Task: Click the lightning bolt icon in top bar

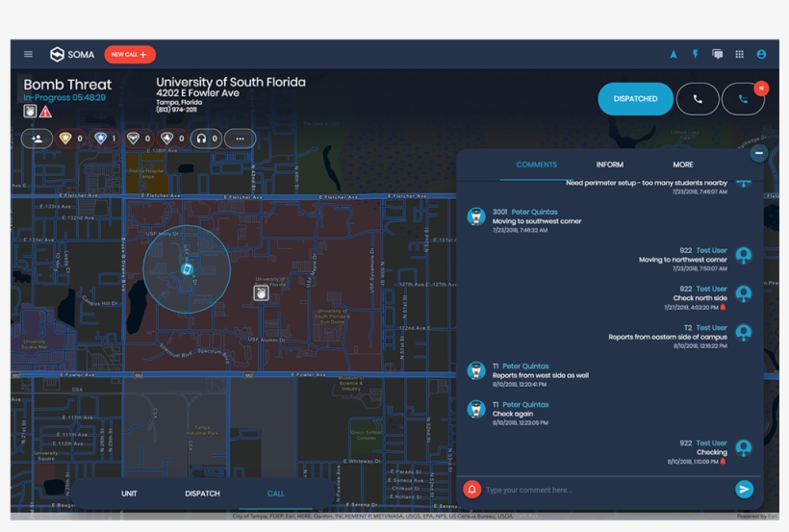Action: (x=696, y=54)
